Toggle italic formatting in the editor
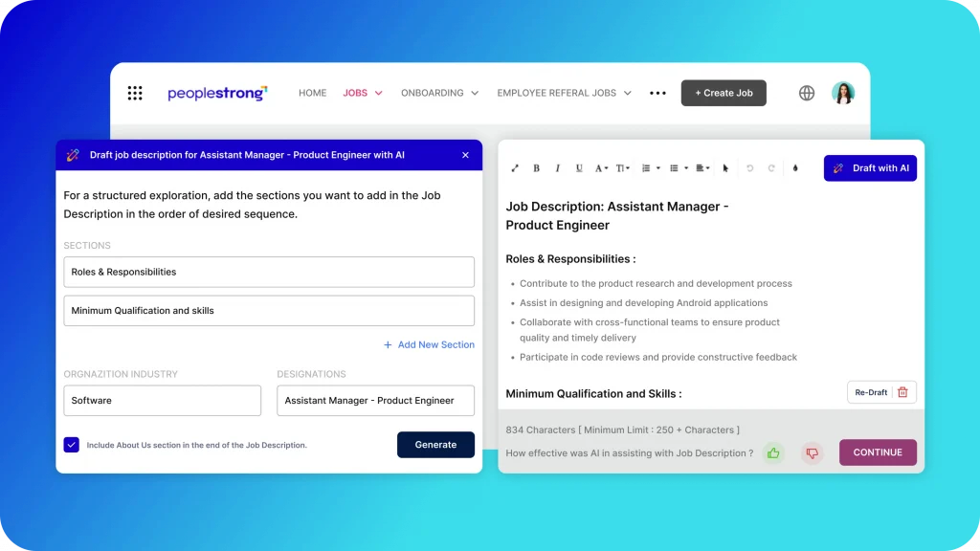The image size is (980, 551). (557, 168)
